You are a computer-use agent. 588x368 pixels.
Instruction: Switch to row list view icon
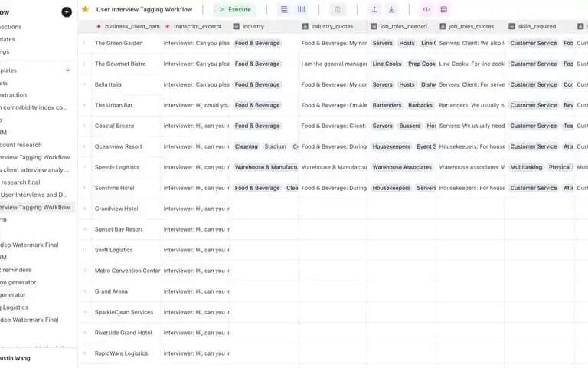284,9
